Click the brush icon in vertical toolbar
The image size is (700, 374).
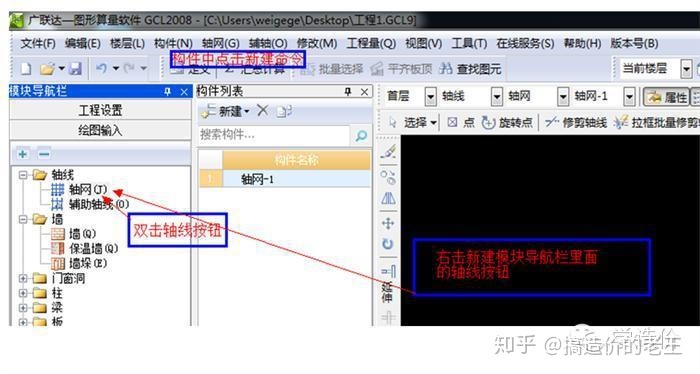388,152
